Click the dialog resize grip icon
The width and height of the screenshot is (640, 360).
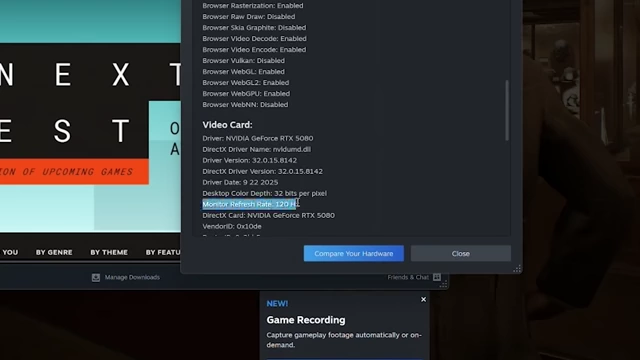tap(517, 269)
